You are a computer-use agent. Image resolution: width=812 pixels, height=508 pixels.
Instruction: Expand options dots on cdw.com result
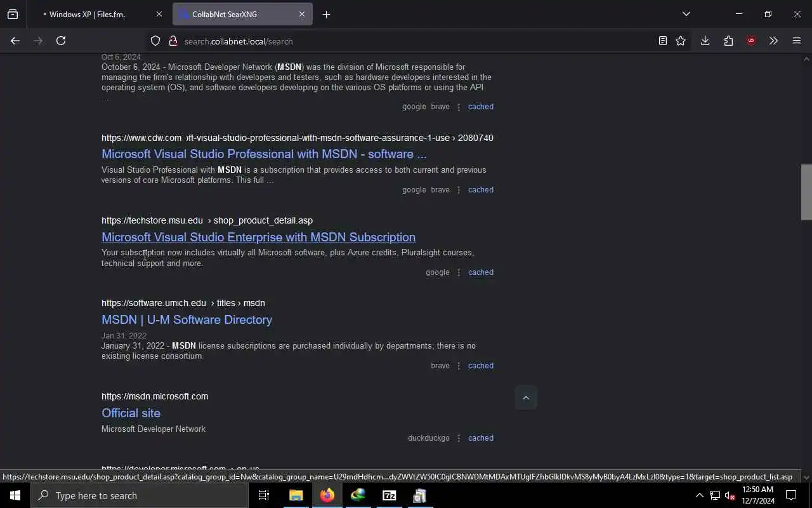459,190
